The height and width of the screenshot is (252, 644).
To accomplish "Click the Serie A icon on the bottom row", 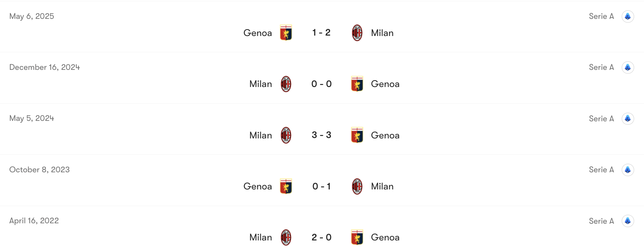I will click(x=628, y=221).
